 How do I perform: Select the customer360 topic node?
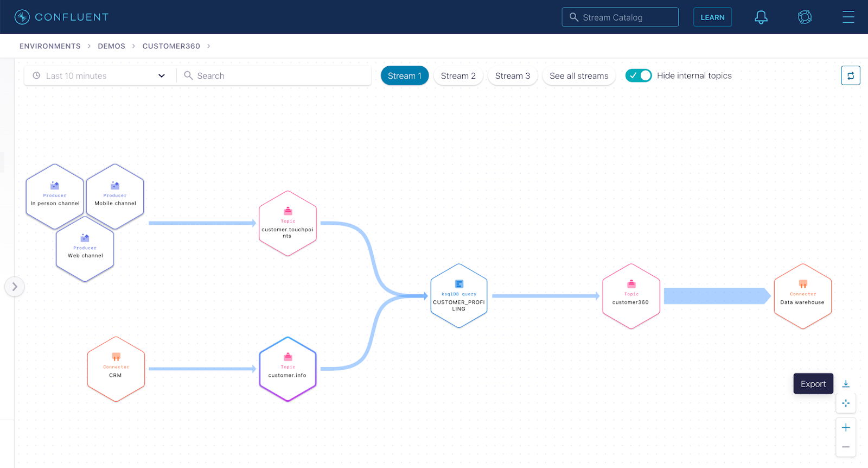click(x=631, y=296)
